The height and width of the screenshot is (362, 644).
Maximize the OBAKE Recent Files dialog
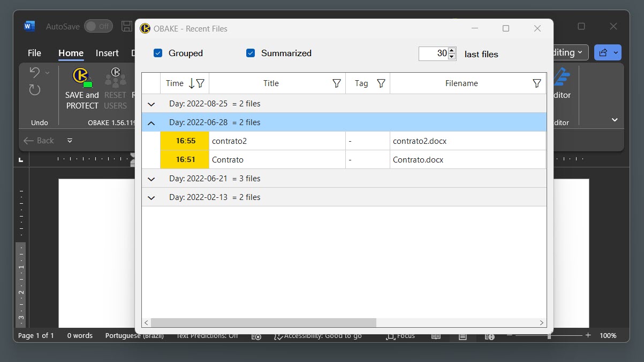pos(506,28)
